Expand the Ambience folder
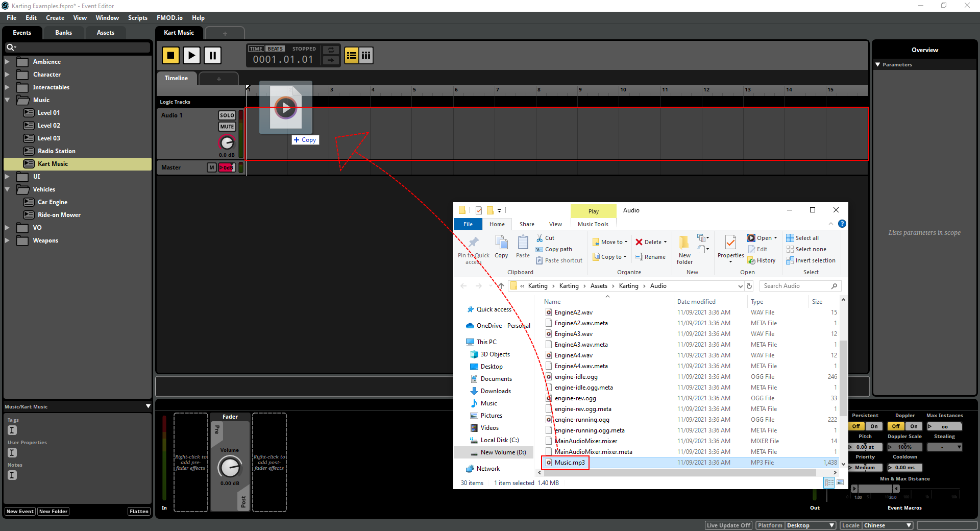Screen dimensions: 980x531 click(7, 62)
